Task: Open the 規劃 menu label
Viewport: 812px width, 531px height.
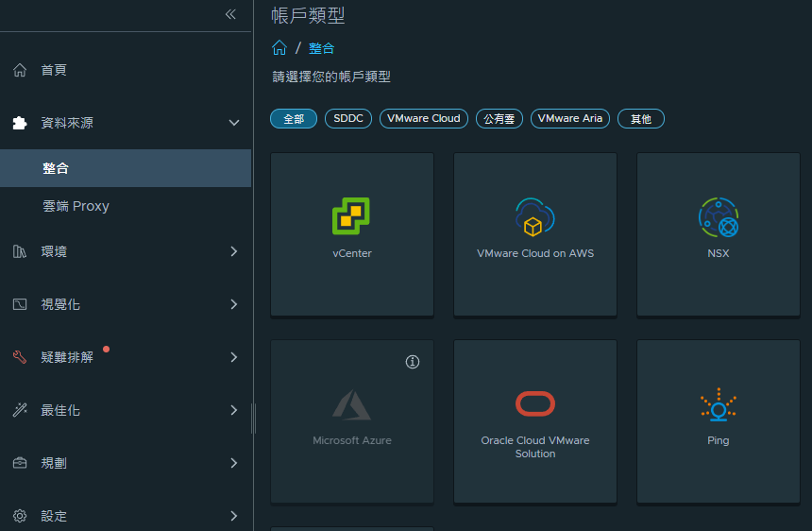Action: [x=54, y=463]
